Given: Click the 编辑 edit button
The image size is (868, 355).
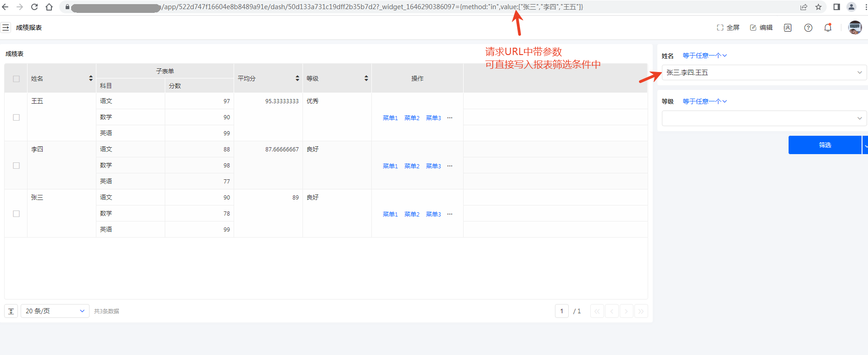Looking at the screenshot, I should [761, 28].
